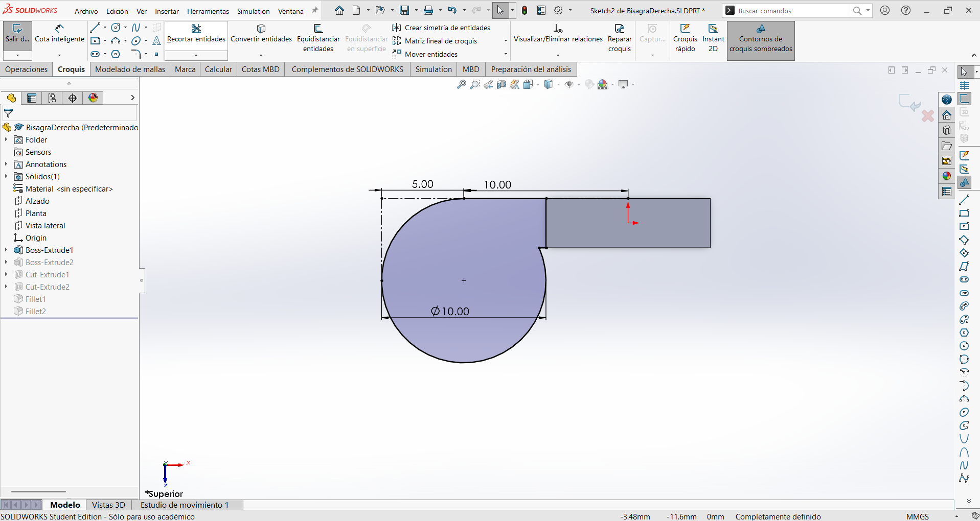Activate the Convertir entidades tool
The height and width of the screenshot is (521, 980).
click(261, 34)
